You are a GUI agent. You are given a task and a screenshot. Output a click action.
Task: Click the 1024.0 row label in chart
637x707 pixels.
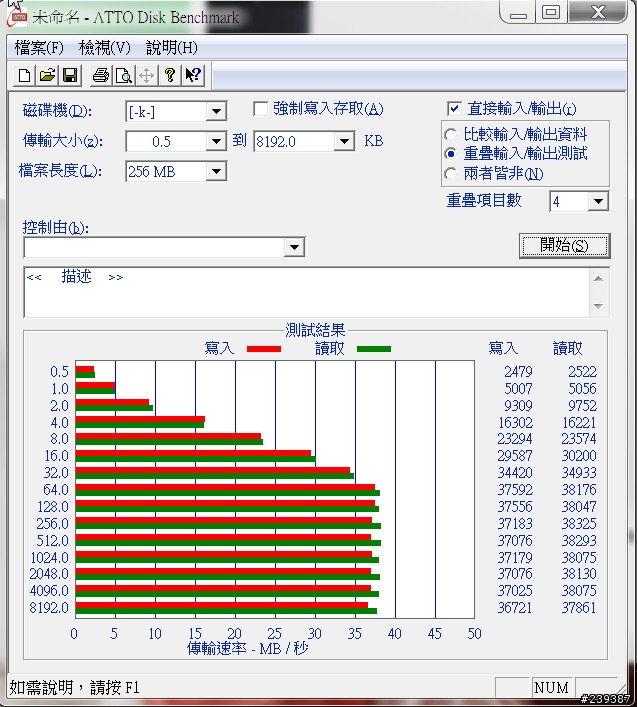[50, 558]
